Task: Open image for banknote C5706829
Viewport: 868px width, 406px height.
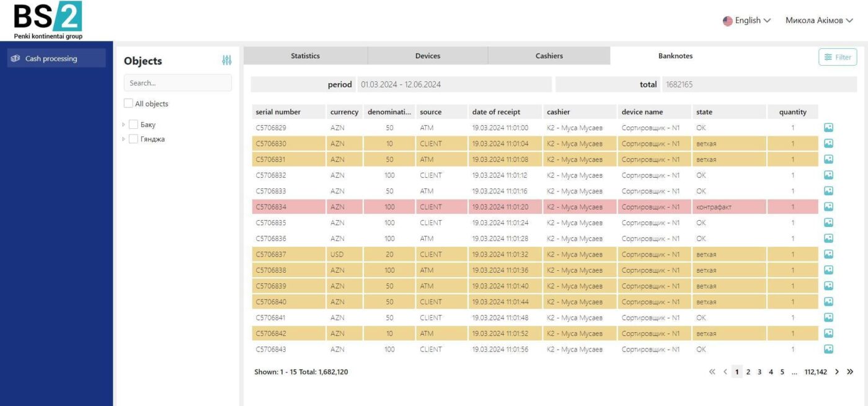Action: click(x=828, y=128)
